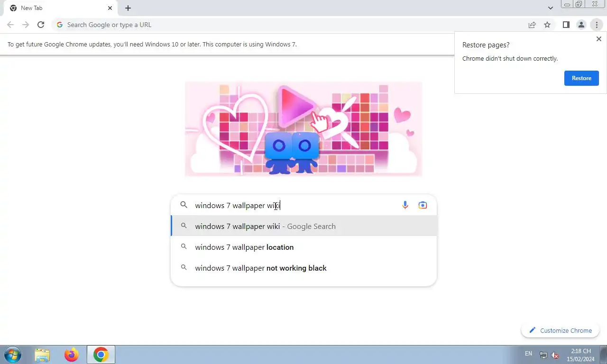Dismiss the Restore pages popup

click(598, 39)
